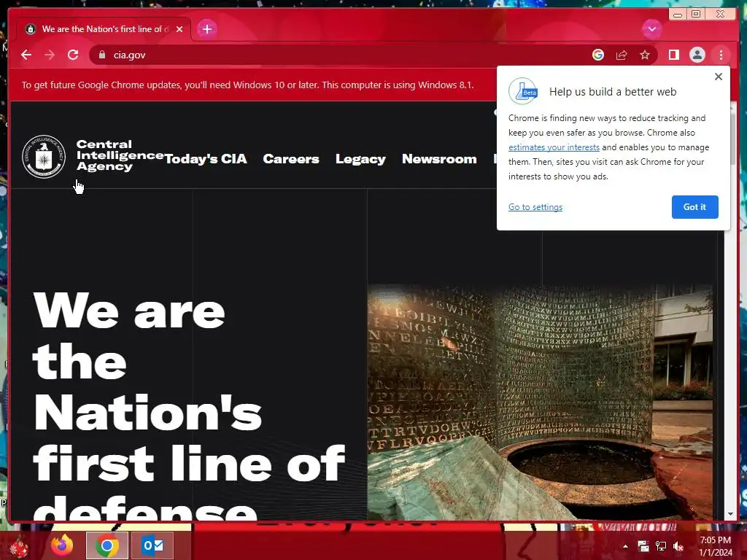Image resolution: width=747 pixels, height=560 pixels.
Task: Launch Firefox from the taskbar
Action: click(63, 545)
